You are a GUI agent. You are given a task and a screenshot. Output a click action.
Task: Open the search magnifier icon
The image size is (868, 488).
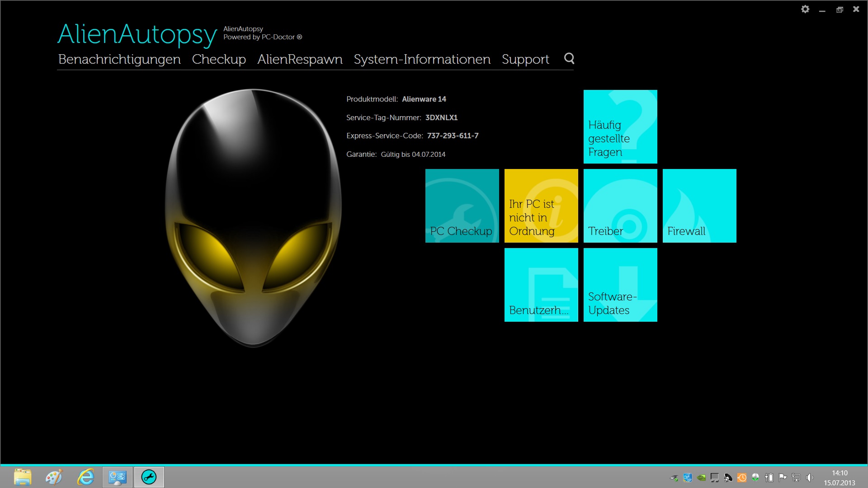click(x=569, y=58)
